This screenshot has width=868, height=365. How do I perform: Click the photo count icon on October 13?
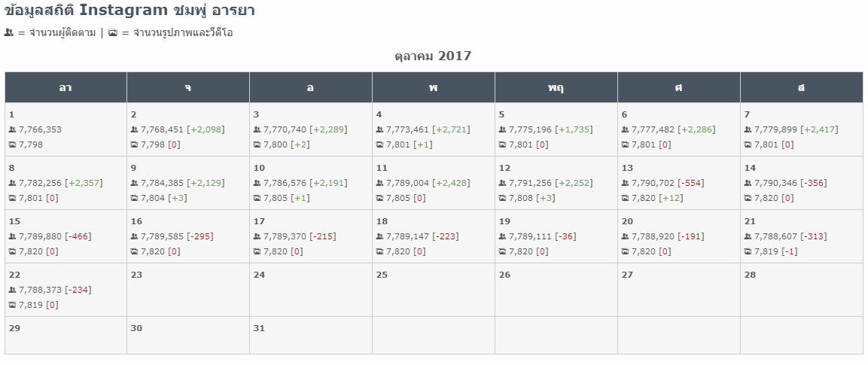pyautogui.click(x=625, y=198)
